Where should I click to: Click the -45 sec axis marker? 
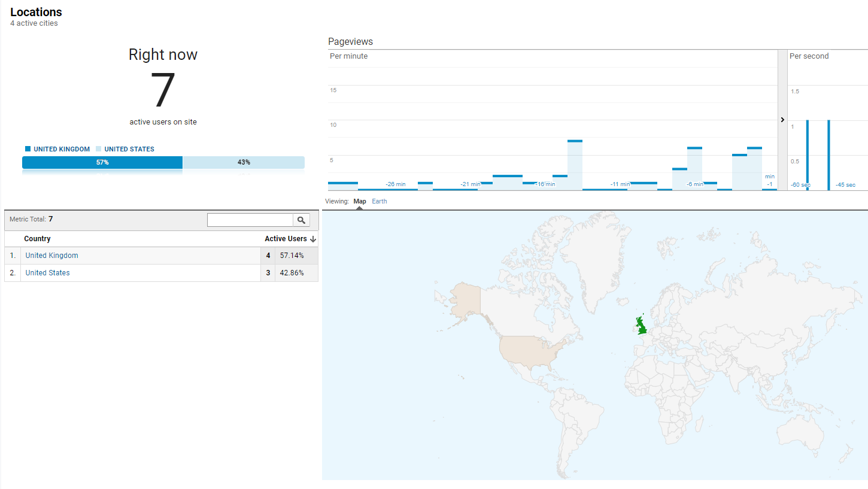point(845,185)
